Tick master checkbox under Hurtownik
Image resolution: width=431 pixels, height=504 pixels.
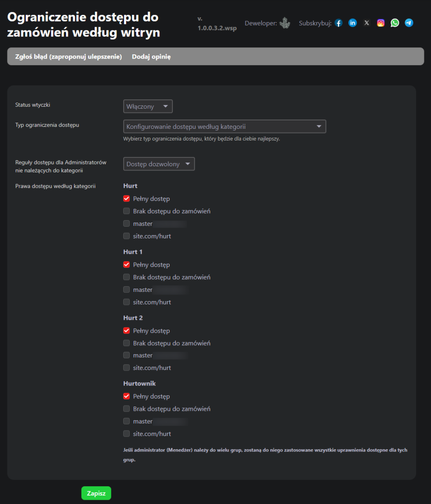pos(126,421)
